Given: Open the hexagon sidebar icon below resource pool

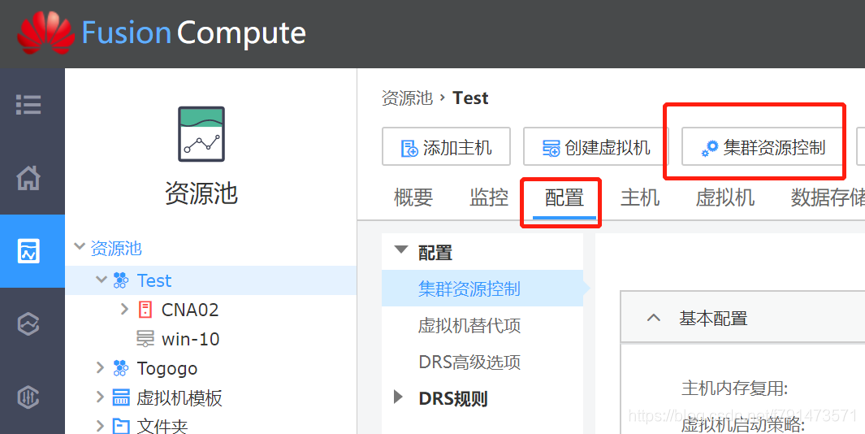Looking at the screenshot, I should click(x=28, y=324).
